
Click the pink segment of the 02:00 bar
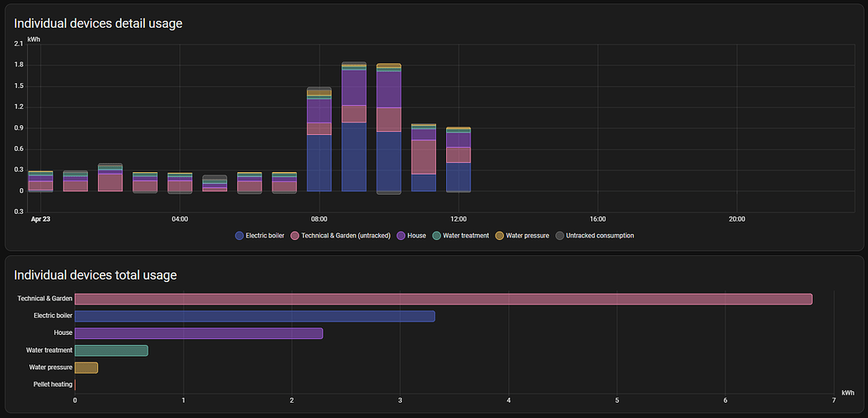[x=110, y=182]
